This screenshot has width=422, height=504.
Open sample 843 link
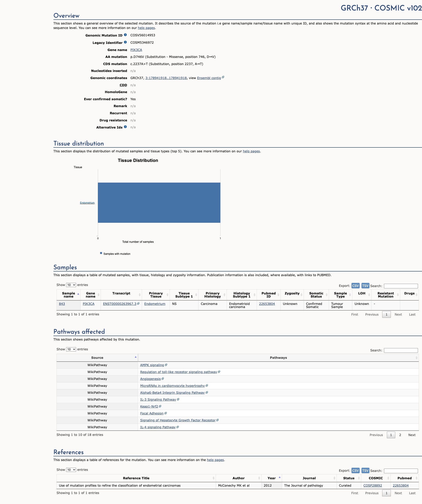pos(62,304)
